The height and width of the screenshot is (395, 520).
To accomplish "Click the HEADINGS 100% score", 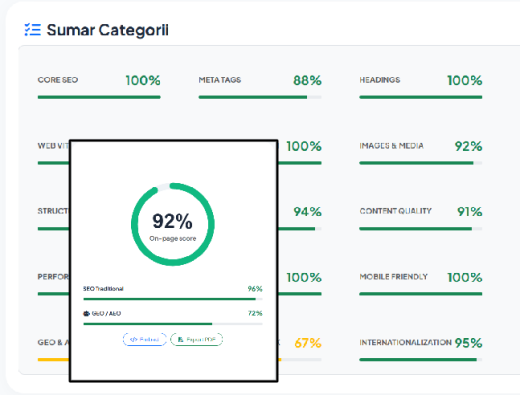I will click(x=465, y=80).
